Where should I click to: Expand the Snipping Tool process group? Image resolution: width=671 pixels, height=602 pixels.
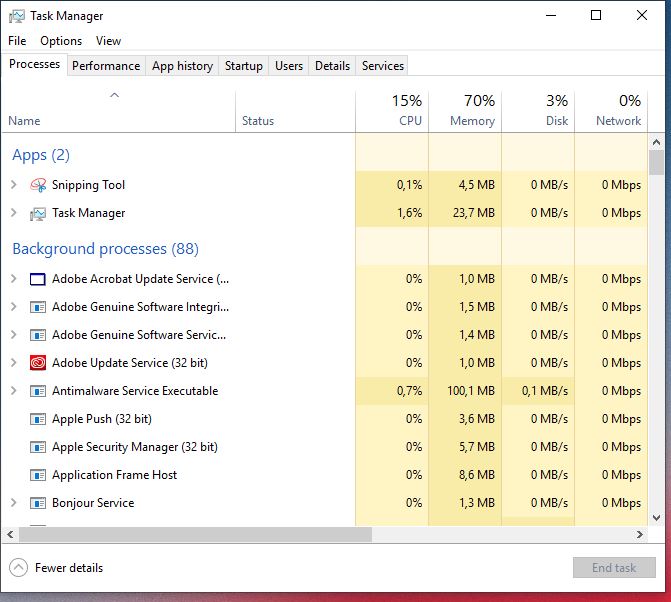[x=14, y=185]
